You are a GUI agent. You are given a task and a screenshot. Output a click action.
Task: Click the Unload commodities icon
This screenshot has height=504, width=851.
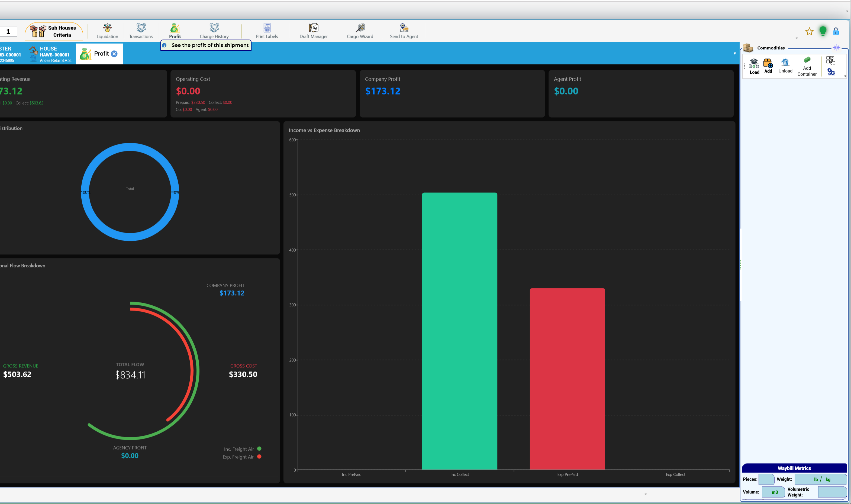point(785,66)
